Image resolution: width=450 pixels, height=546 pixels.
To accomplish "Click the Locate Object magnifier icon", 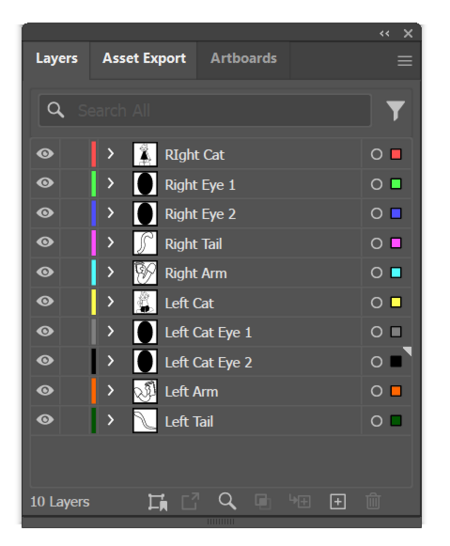I will [227, 501].
